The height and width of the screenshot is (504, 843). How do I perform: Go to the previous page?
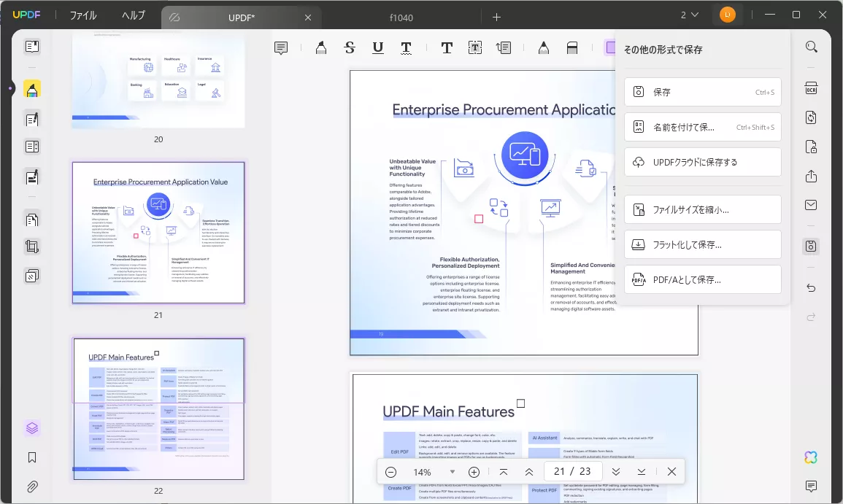(x=529, y=472)
